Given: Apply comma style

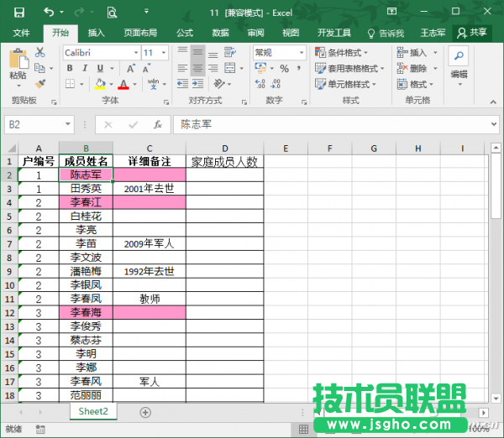Looking at the screenshot, I should [x=298, y=68].
